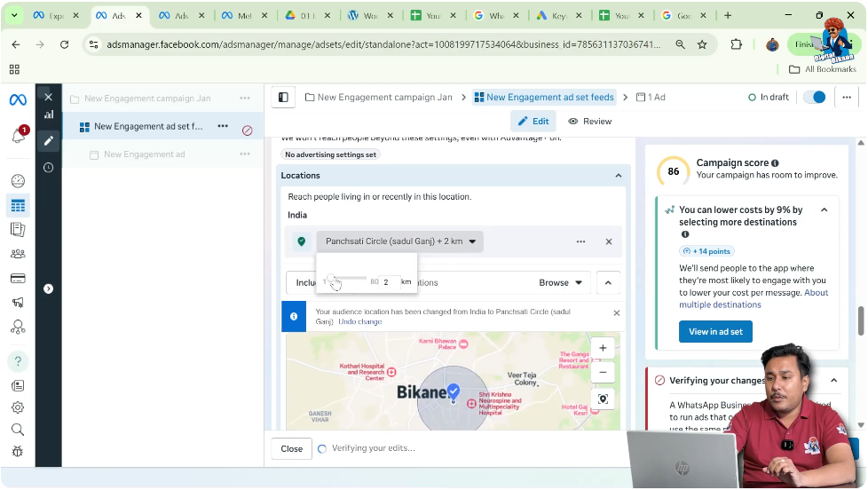Viewport: 868px width, 490px height.
Task: Select New Engagement campaign Jan in tree
Action: tap(147, 99)
